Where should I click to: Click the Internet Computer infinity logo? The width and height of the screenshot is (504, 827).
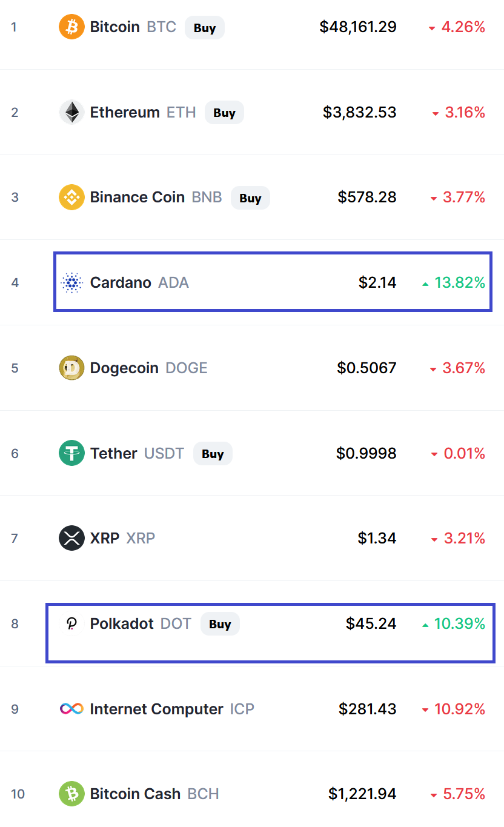(x=71, y=709)
